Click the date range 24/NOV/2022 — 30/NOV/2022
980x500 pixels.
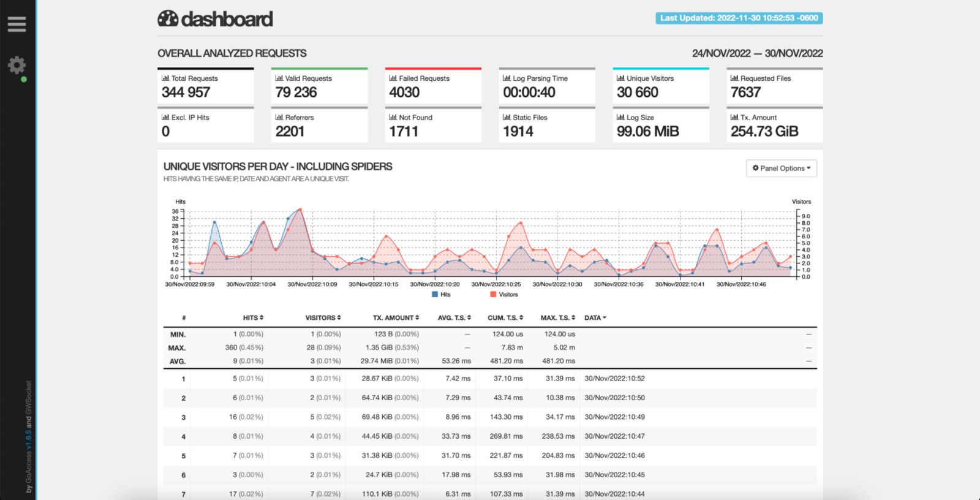[x=757, y=53]
